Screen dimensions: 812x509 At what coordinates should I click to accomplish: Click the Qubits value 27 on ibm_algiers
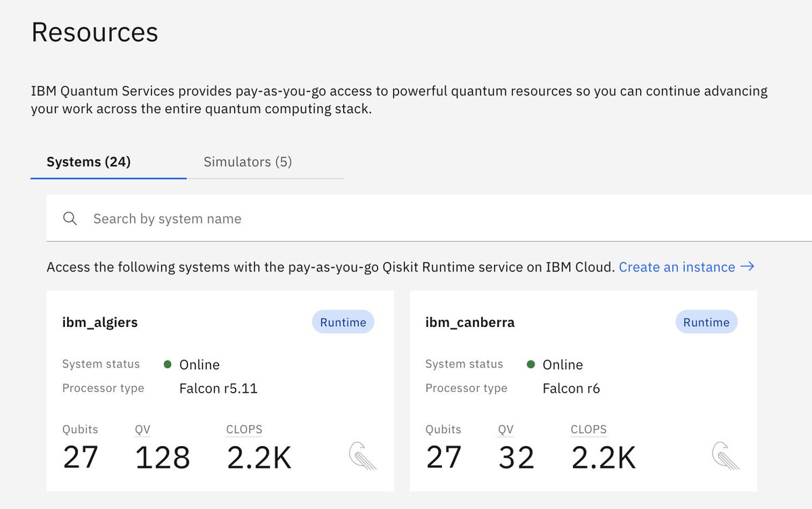pyautogui.click(x=81, y=458)
